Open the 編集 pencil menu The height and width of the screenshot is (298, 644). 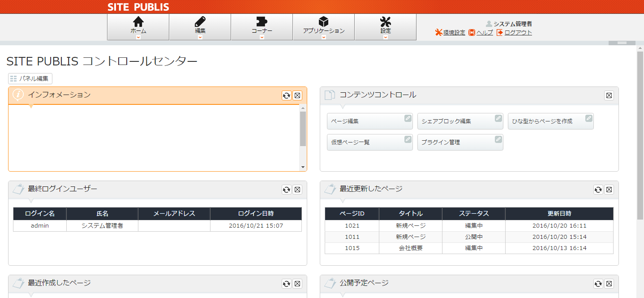200,22
